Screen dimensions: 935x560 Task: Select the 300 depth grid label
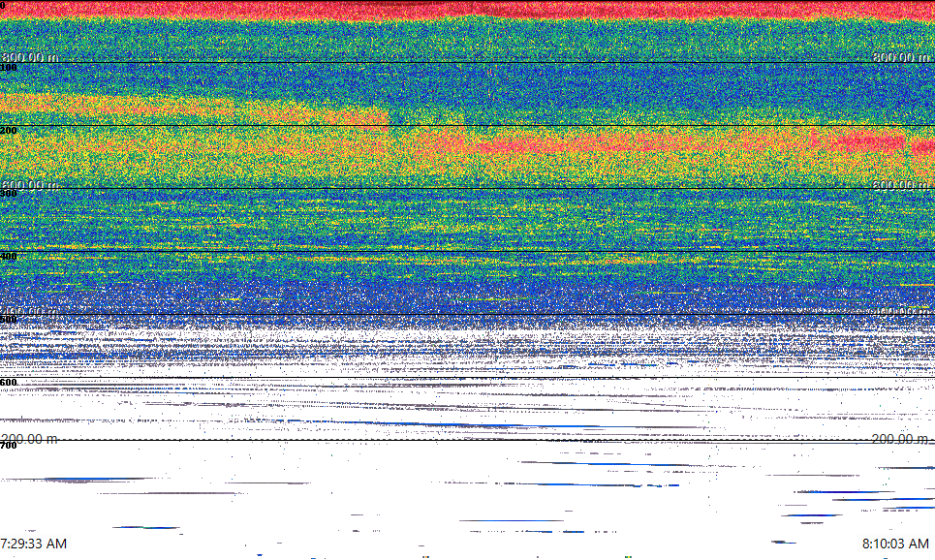click(x=9, y=193)
